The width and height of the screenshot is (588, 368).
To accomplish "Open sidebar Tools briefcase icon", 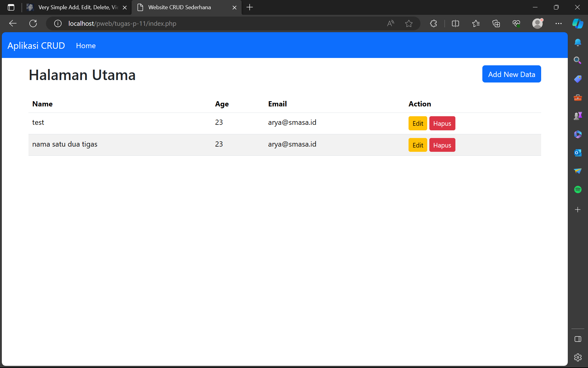I will (x=578, y=98).
